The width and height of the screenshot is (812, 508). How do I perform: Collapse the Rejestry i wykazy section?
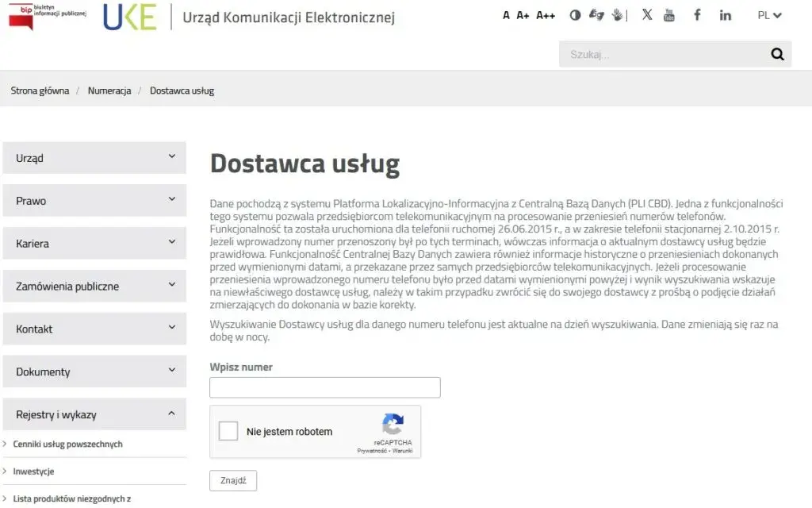tap(94, 414)
